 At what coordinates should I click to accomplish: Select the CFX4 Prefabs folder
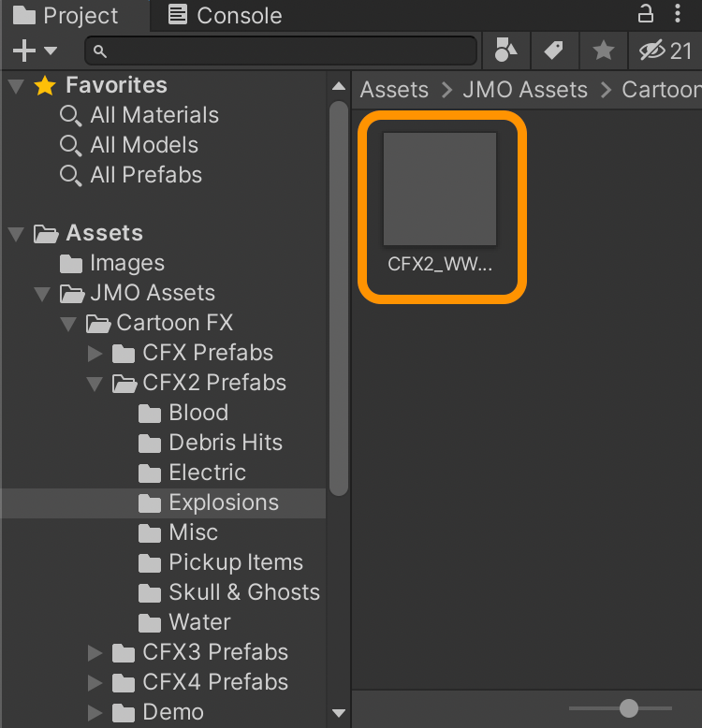pyautogui.click(x=200, y=682)
